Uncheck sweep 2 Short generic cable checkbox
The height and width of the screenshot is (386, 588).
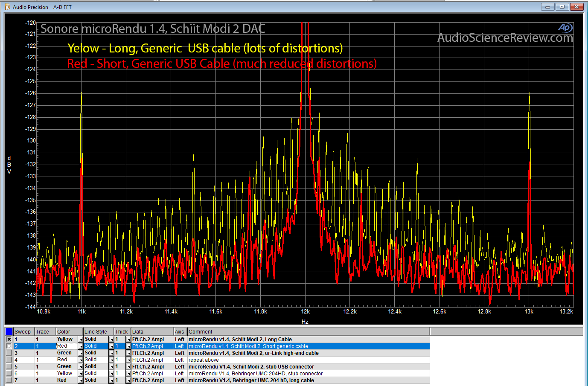(9, 346)
